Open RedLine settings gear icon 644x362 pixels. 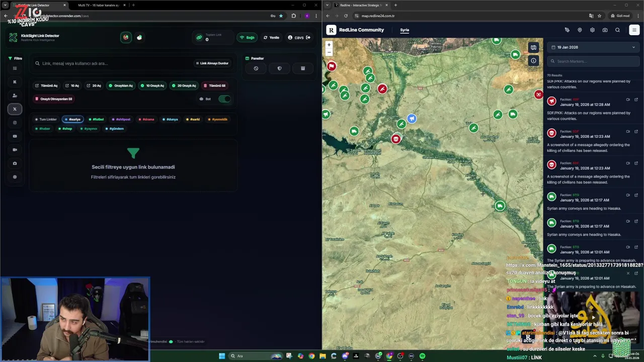(x=592, y=30)
